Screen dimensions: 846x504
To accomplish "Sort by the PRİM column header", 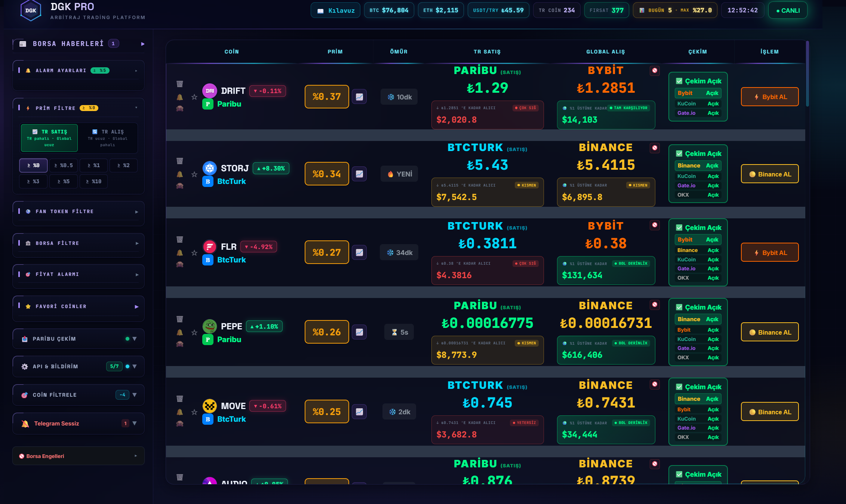I will (335, 52).
